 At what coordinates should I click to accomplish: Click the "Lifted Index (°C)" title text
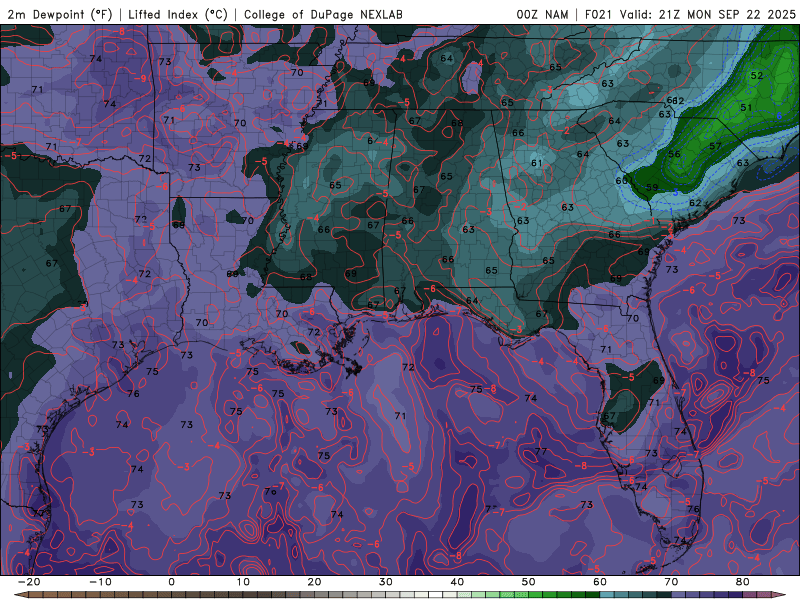pos(178,14)
